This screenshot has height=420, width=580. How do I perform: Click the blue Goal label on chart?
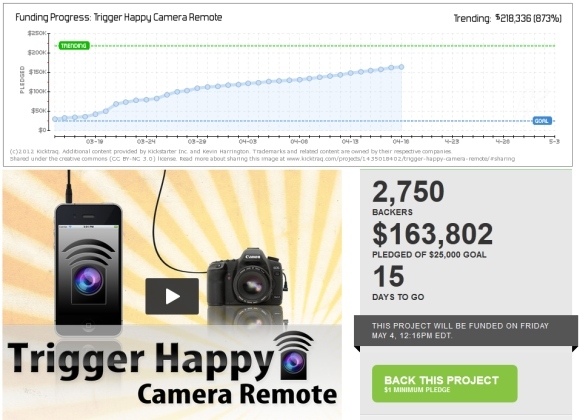[542, 121]
